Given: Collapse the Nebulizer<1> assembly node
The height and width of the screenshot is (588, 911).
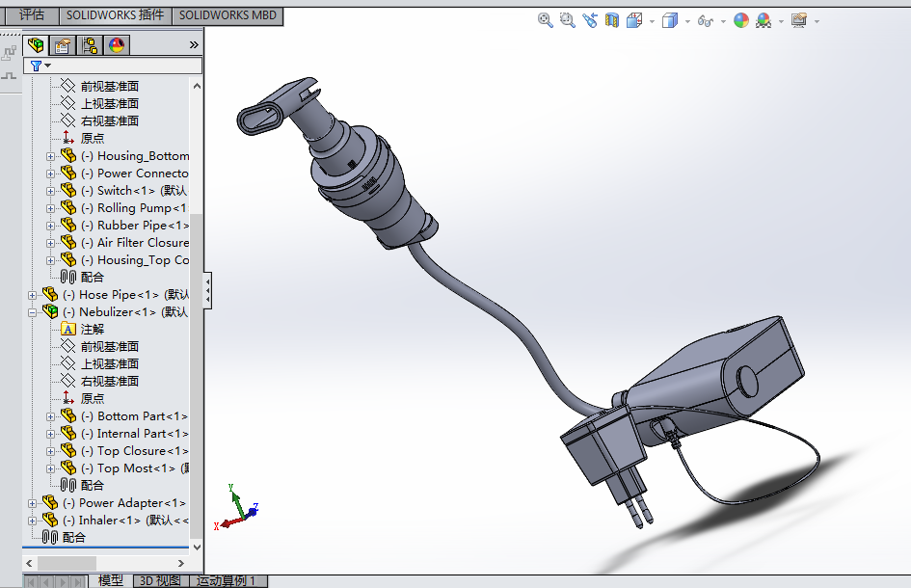Looking at the screenshot, I should pos(33,312).
